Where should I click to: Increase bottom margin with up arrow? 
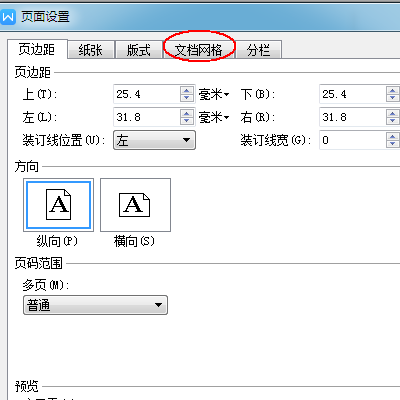393,91
